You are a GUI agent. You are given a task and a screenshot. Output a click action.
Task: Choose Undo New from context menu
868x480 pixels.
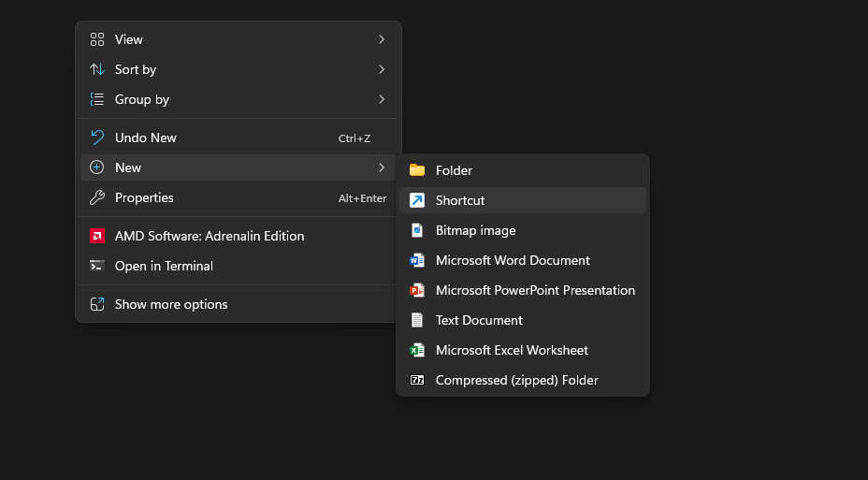pyautogui.click(x=239, y=138)
